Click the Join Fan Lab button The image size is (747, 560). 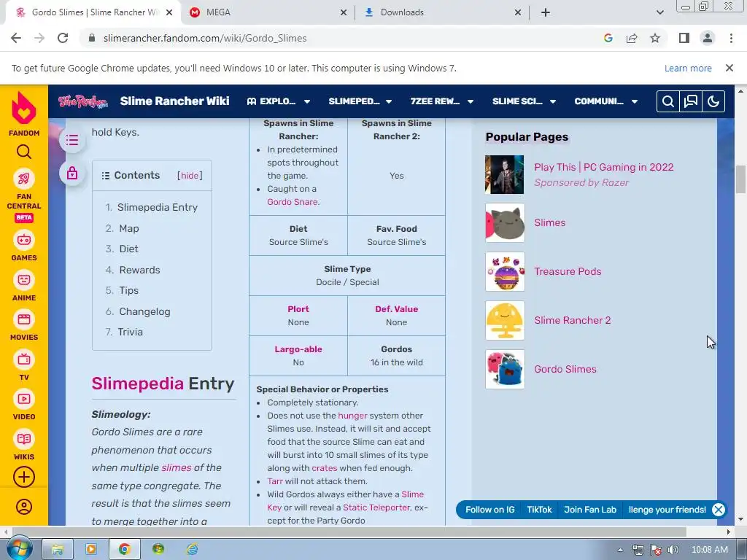tap(590, 510)
